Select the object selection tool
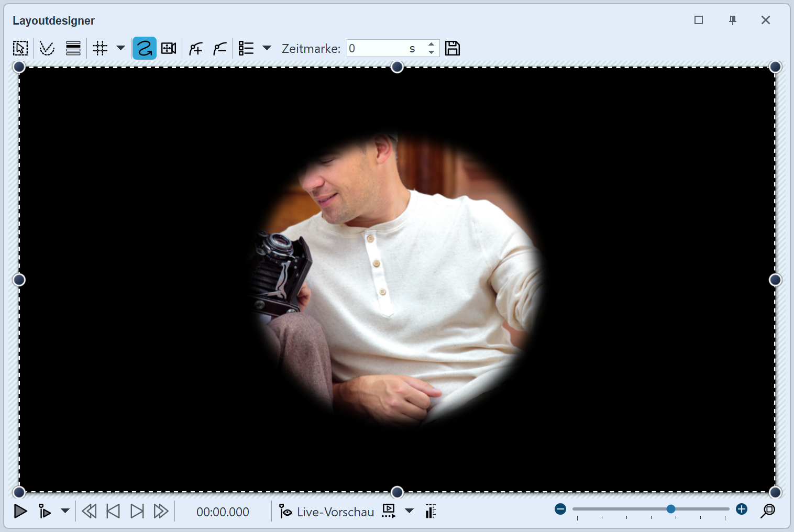Image resolution: width=794 pixels, height=532 pixels. (x=20, y=48)
